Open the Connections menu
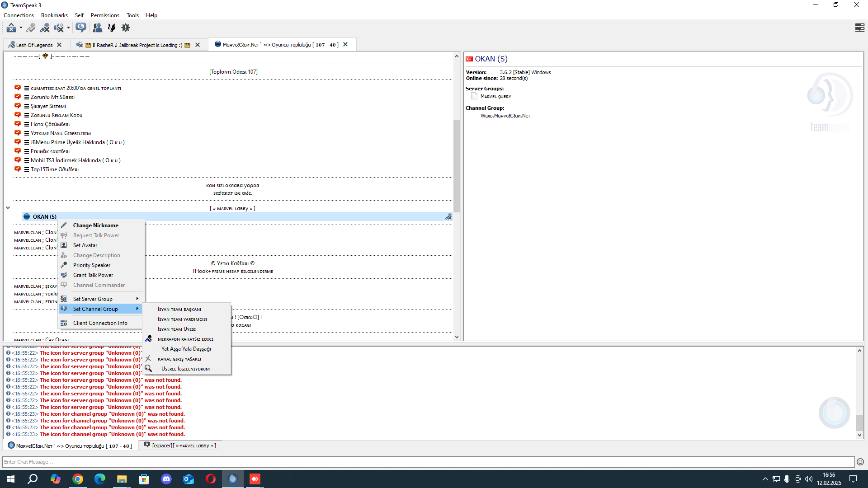 pyautogui.click(x=19, y=15)
